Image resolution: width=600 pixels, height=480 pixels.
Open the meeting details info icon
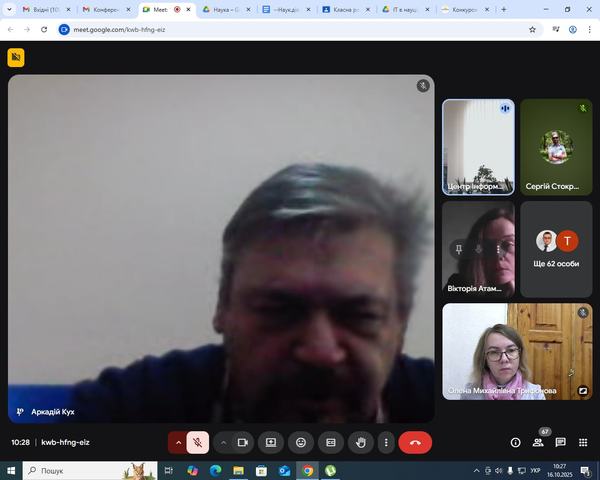[516, 442]
